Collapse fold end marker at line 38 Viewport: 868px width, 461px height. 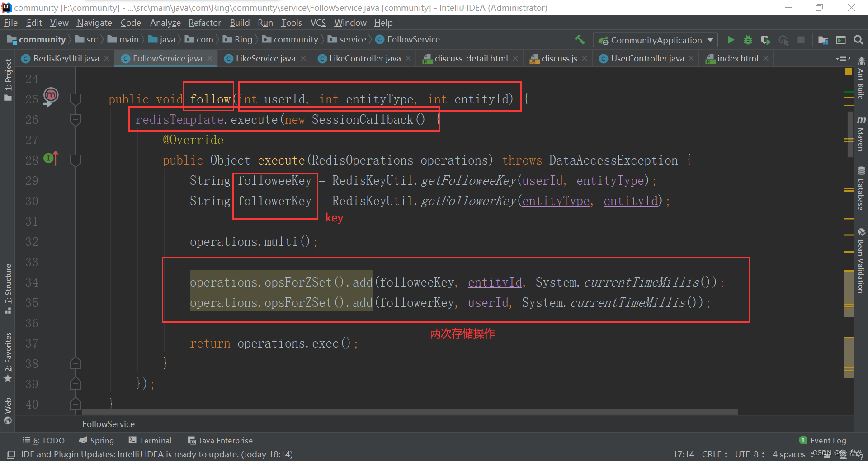(x=76, y=363)
